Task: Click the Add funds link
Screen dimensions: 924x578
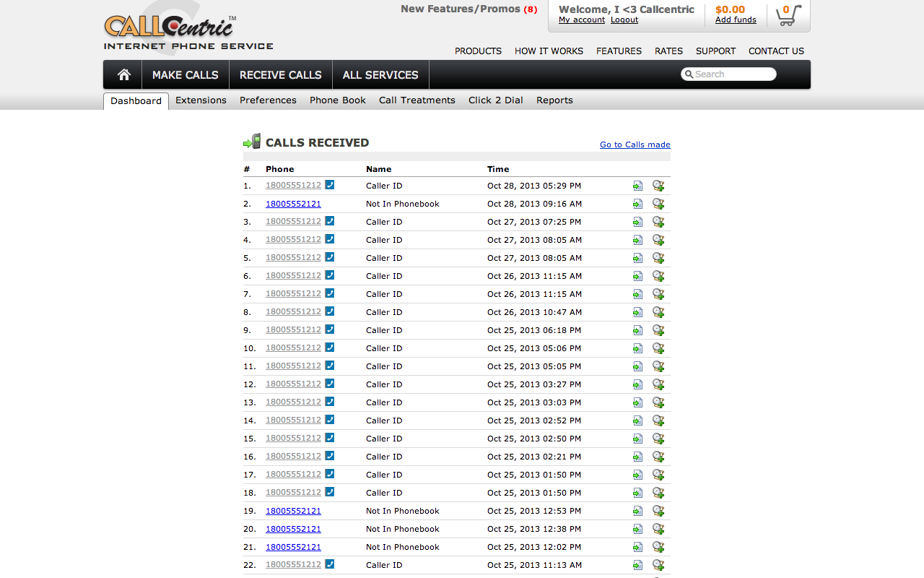Action: [x=736, y=20]
